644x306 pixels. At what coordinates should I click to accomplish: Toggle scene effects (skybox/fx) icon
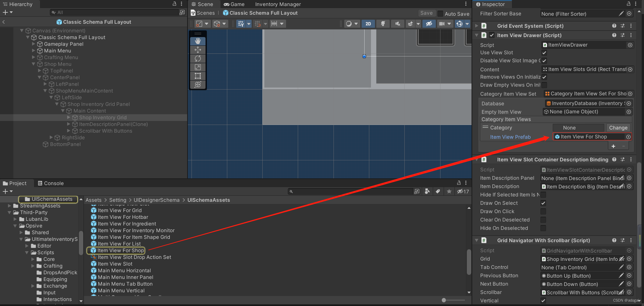click(x=410, y=24)
